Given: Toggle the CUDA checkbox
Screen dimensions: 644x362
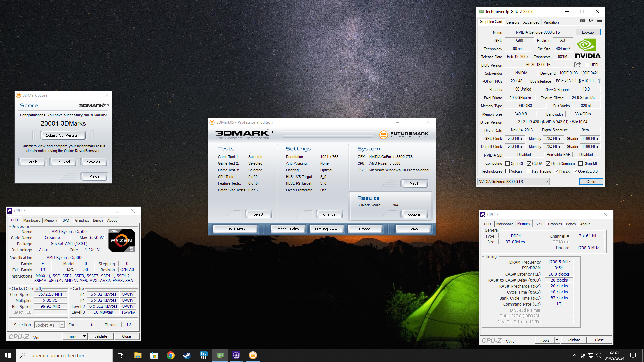Looking at the screenshot, I should click(x=529, y=164).
